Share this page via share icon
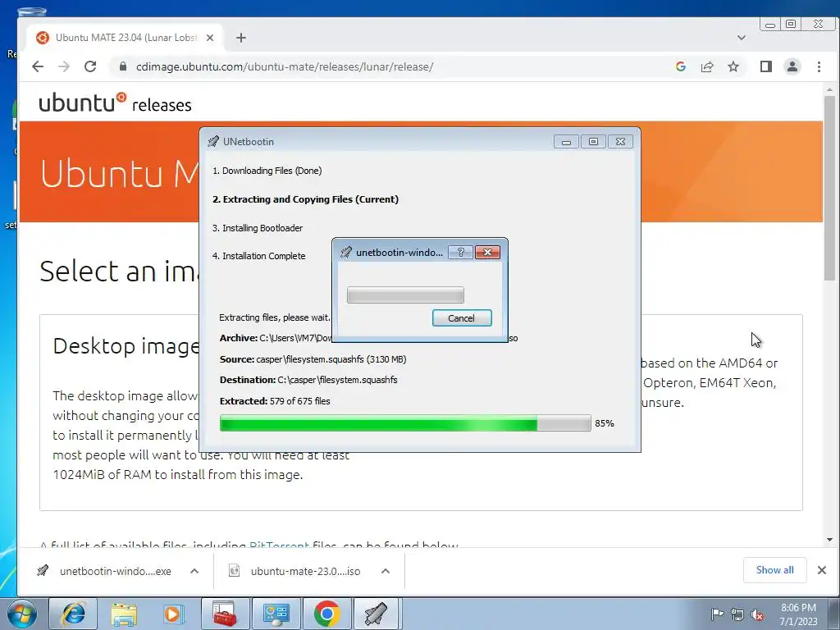The height and width of the screenshot is (630, 840). (x=707, y=66)
